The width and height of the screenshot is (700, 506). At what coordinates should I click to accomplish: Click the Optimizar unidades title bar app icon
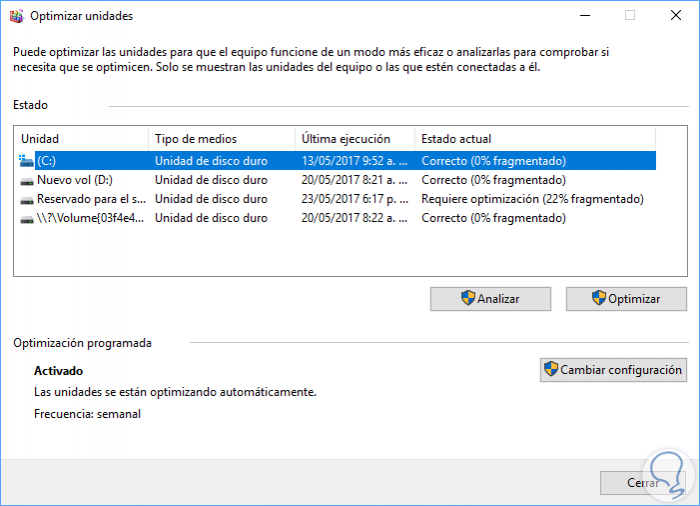click(x=17, y=16)
